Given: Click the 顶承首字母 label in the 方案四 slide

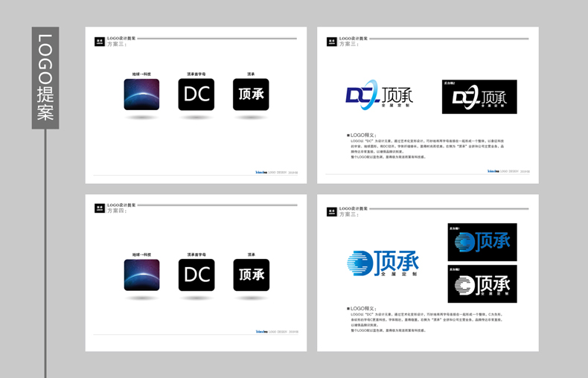Looking at the screenshot, I should click(196, 254).
